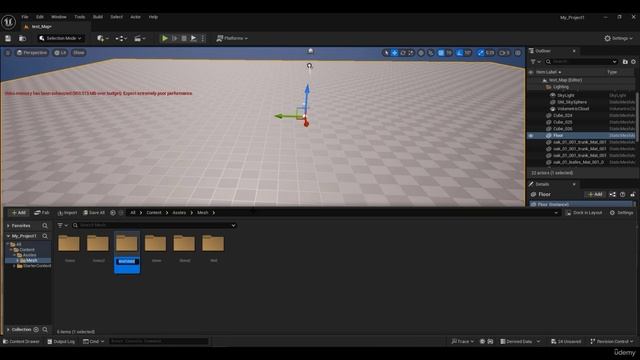
Task: Activate the Rotate tool in viewport
Action: click(x=403, y=53)
